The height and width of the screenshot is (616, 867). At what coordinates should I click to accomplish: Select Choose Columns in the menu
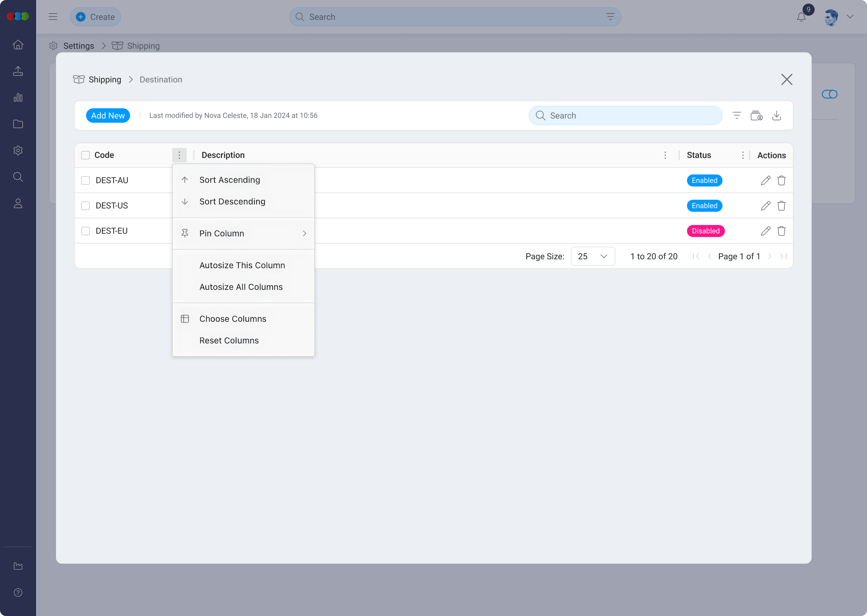(233, 319)
